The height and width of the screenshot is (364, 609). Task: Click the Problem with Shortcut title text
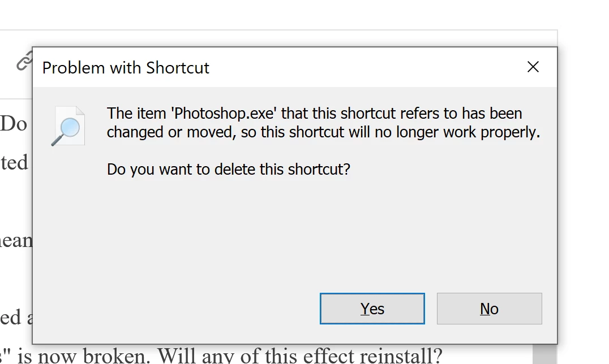point(126,68)
